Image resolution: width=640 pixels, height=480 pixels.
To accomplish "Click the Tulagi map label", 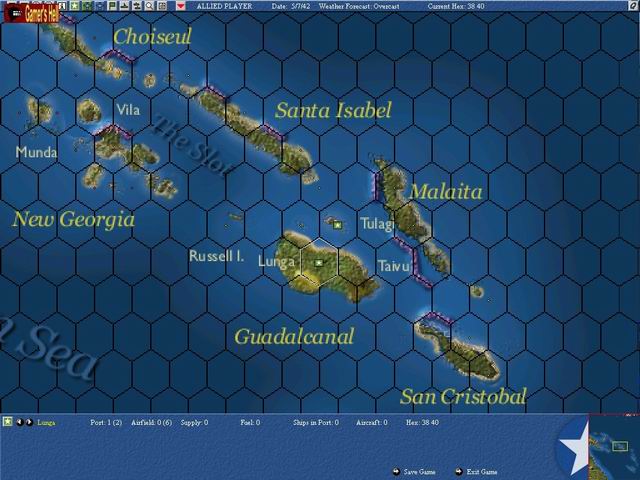I will pos(377,224).
